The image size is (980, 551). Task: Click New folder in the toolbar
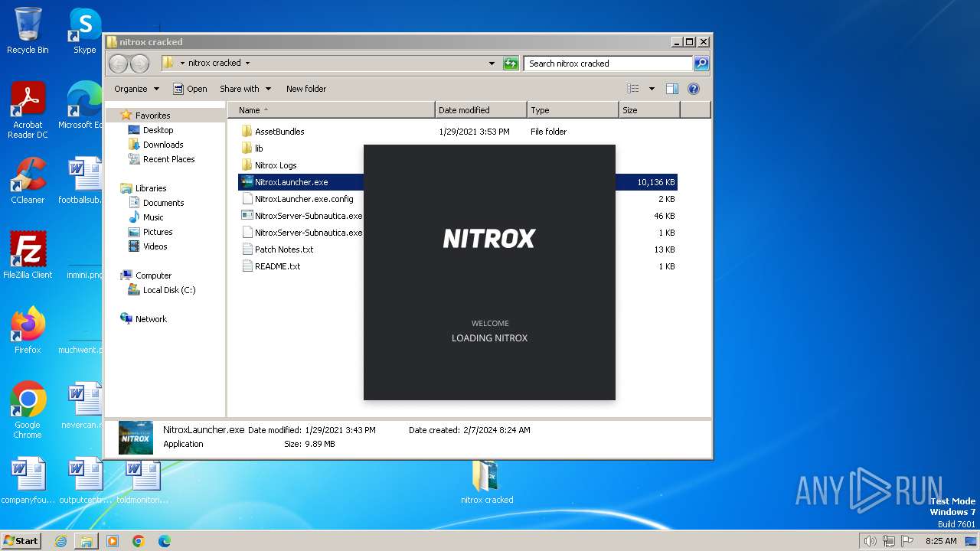click(x=306, y=89)
